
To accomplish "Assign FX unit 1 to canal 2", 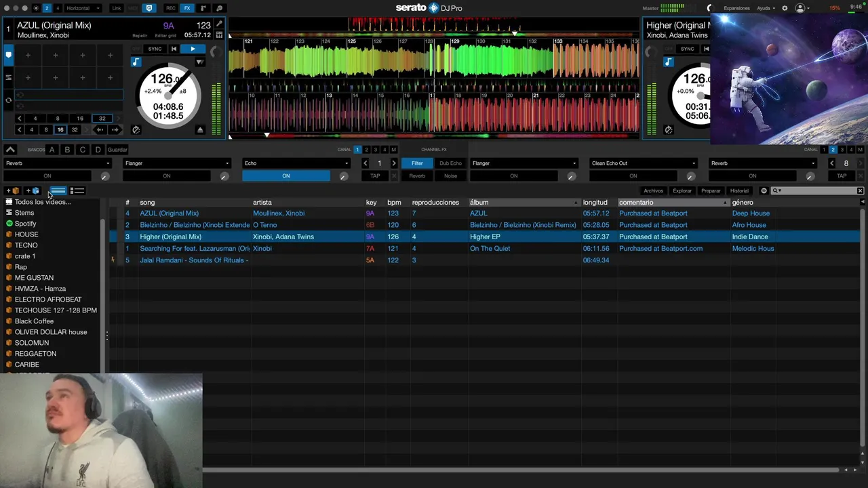I will 366,150.
